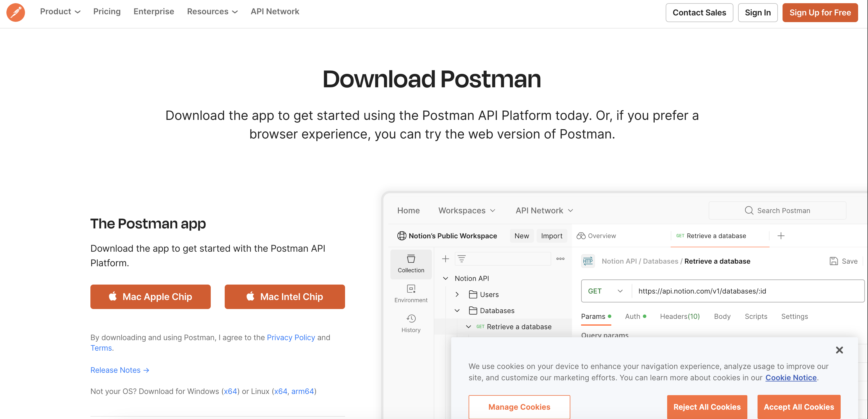Click the create new collection plus icon

(x=445, y=259)
